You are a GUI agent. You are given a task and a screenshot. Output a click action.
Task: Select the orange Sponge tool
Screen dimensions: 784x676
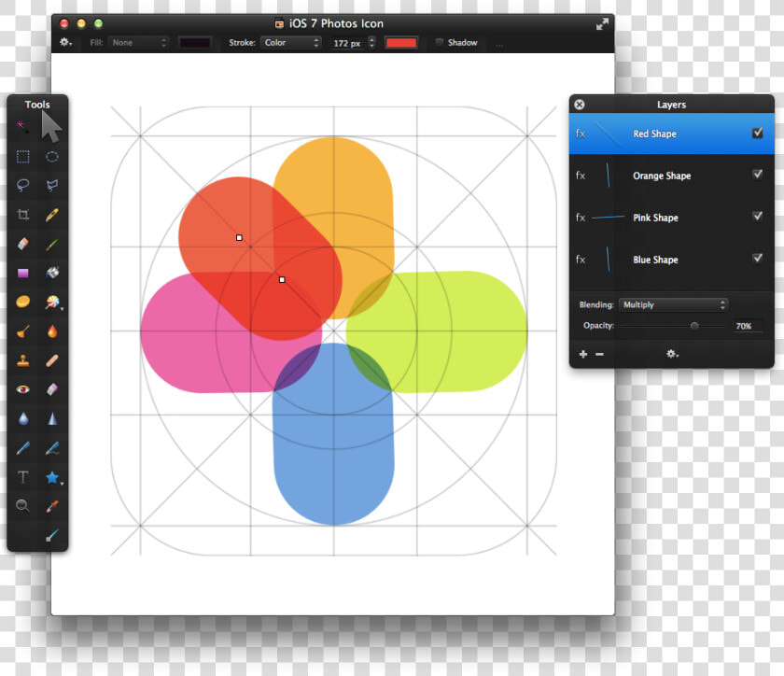[x=22, y=302]
